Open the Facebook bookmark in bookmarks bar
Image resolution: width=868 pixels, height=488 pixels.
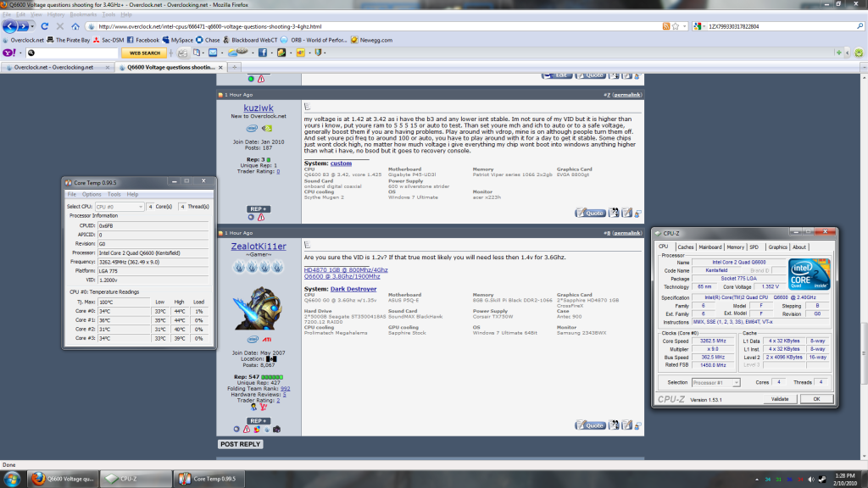pyautogui.click(x=142, y=40)
